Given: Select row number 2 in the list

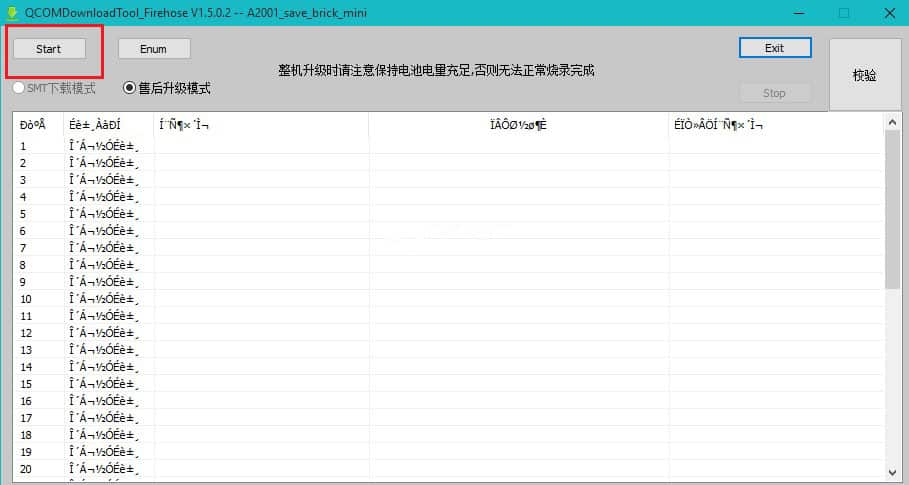Looking at the screenshot, I should coord(446,163).
